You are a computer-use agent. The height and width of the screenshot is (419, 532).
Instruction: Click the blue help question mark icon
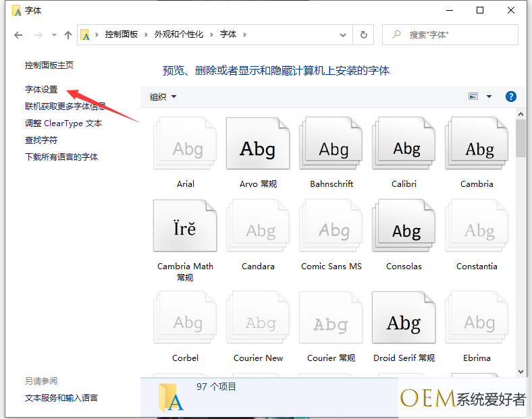tap(511, 96)
